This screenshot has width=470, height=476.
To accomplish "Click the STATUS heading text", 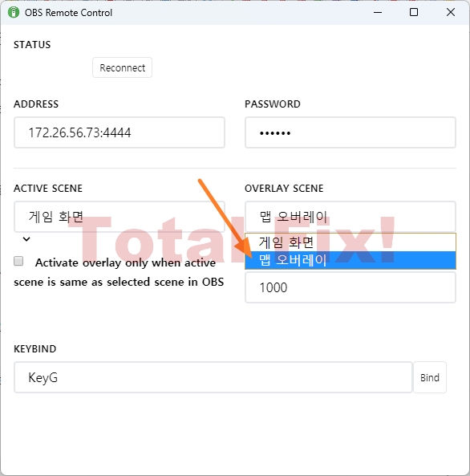I will (x=32, y=45).
